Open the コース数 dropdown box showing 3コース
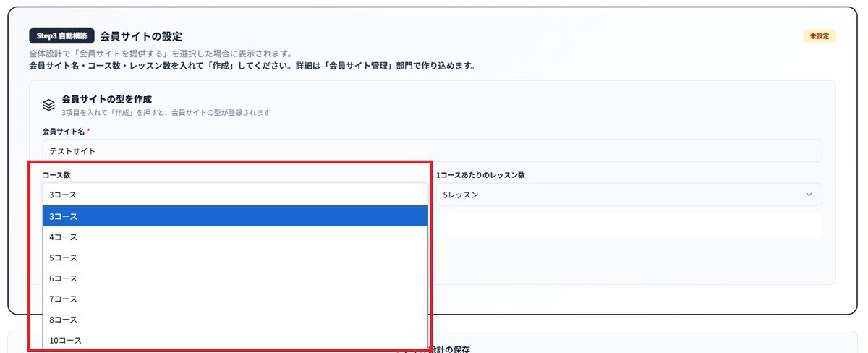The width and height of the screenshot is (868, 353). pyautogui.click(x=235, y=195)
